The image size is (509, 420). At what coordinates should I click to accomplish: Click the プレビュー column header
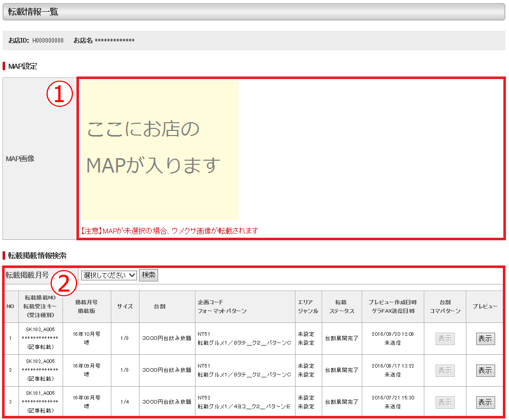485,307
